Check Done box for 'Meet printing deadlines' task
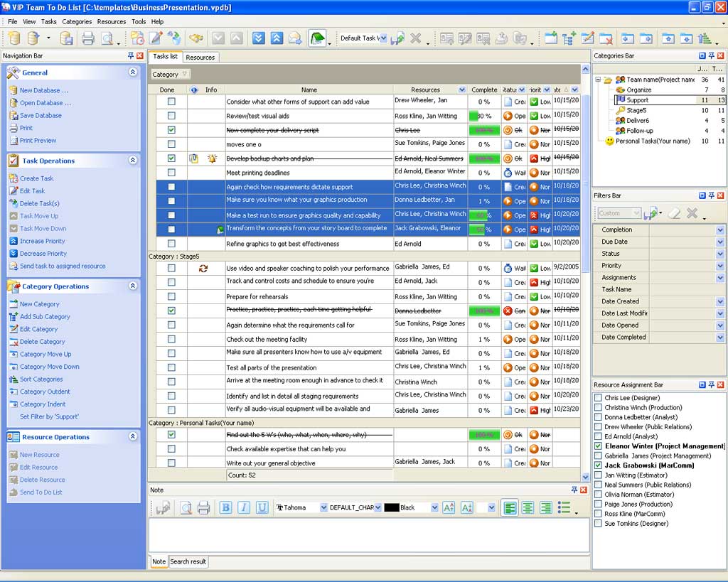 171,173
